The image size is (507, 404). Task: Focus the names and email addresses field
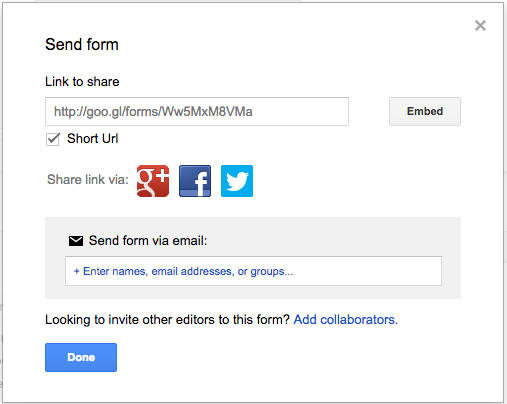(253, 271)
